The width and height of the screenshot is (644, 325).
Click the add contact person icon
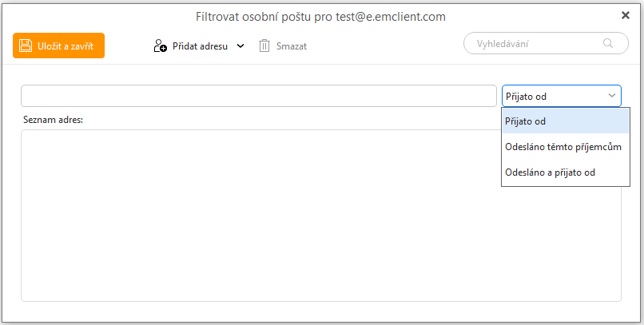pyautogui.click(x=160, y=46)
